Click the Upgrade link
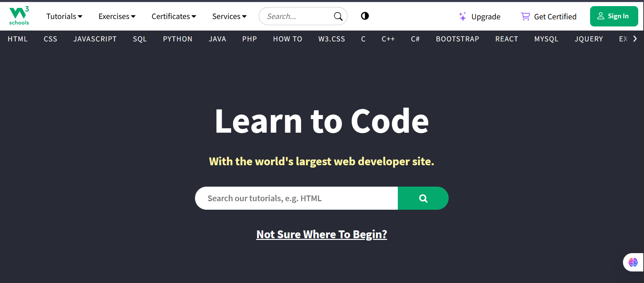 pyautogui.click(x=480, y=16)
